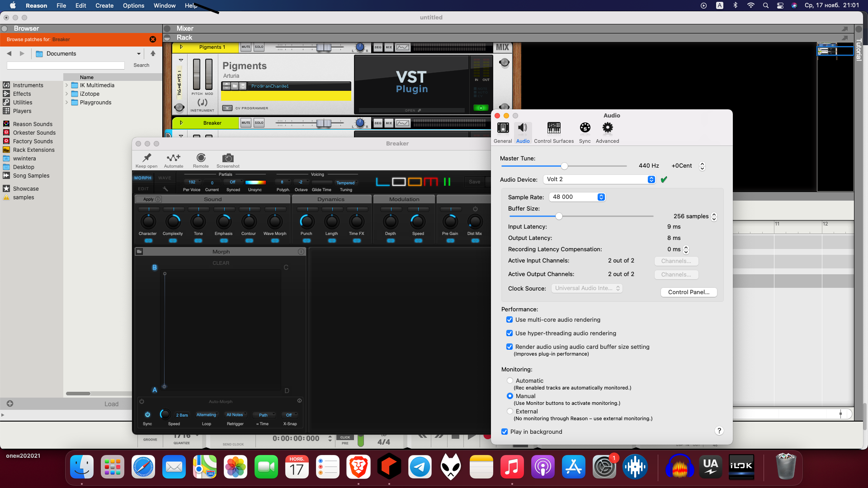Viewport: 868px width, 488px height.
Task: Open Advanced preferences gear icon
Action: [608, 128]
